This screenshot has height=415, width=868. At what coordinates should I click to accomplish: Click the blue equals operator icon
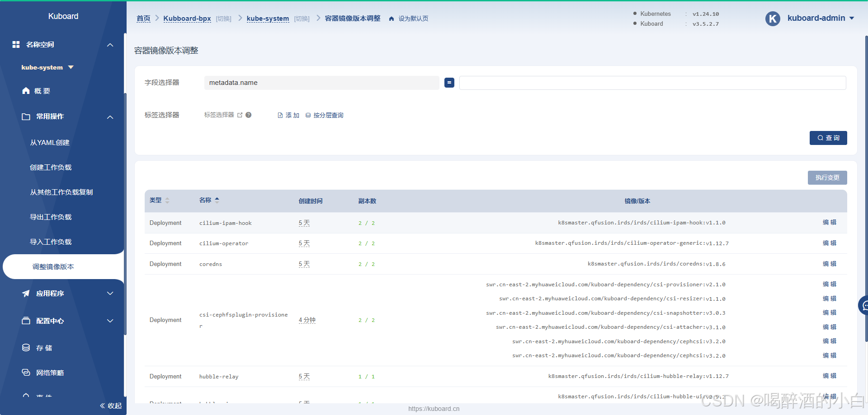tap(449, 83)
